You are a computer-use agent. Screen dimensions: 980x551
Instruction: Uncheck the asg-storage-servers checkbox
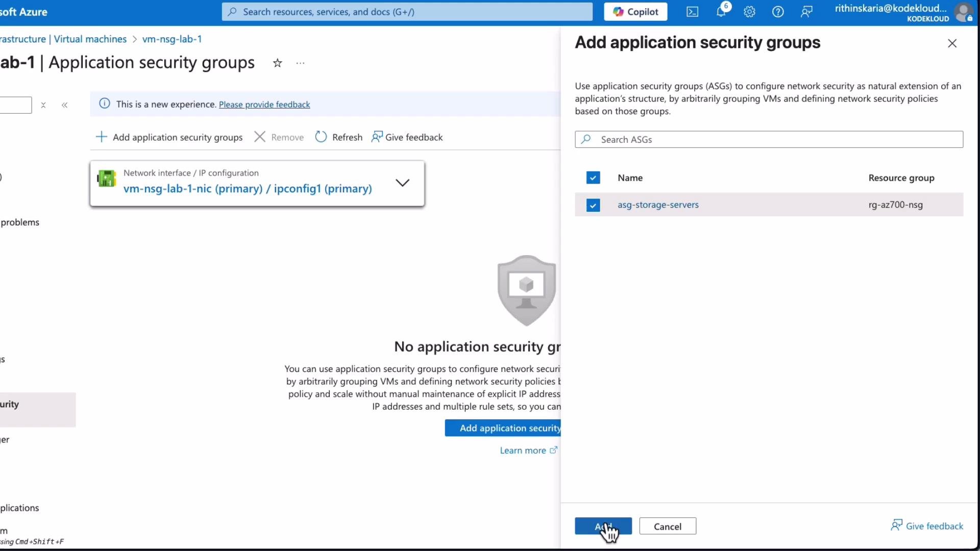coord(593,205)
